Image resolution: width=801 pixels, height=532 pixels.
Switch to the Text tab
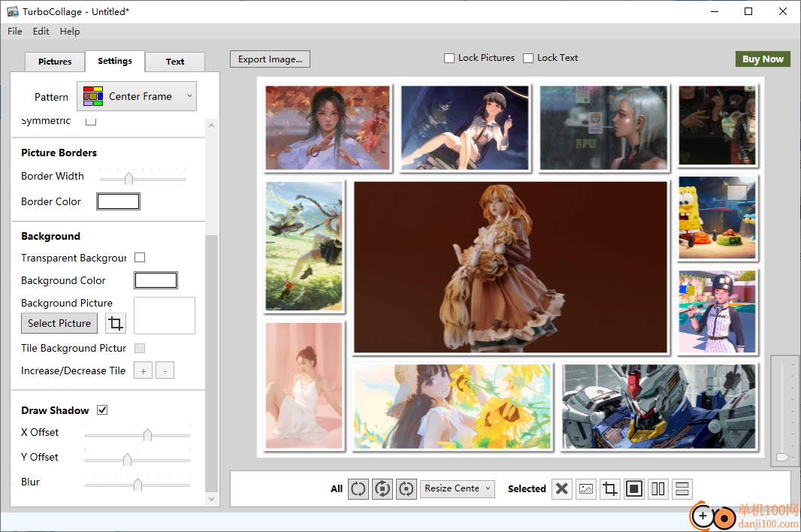175,62
